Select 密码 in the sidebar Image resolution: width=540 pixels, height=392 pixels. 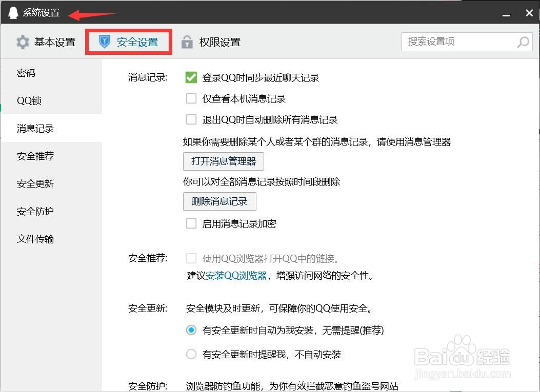tap(27, 73)
